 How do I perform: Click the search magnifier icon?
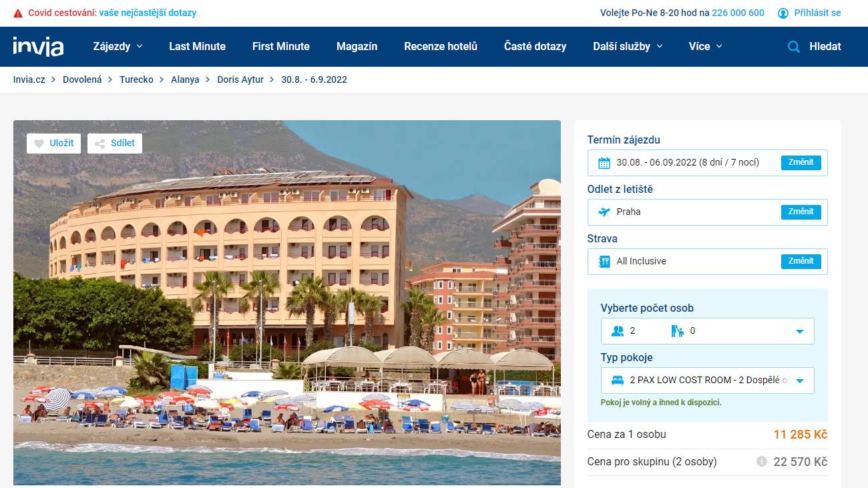click(x=794, y=47)
